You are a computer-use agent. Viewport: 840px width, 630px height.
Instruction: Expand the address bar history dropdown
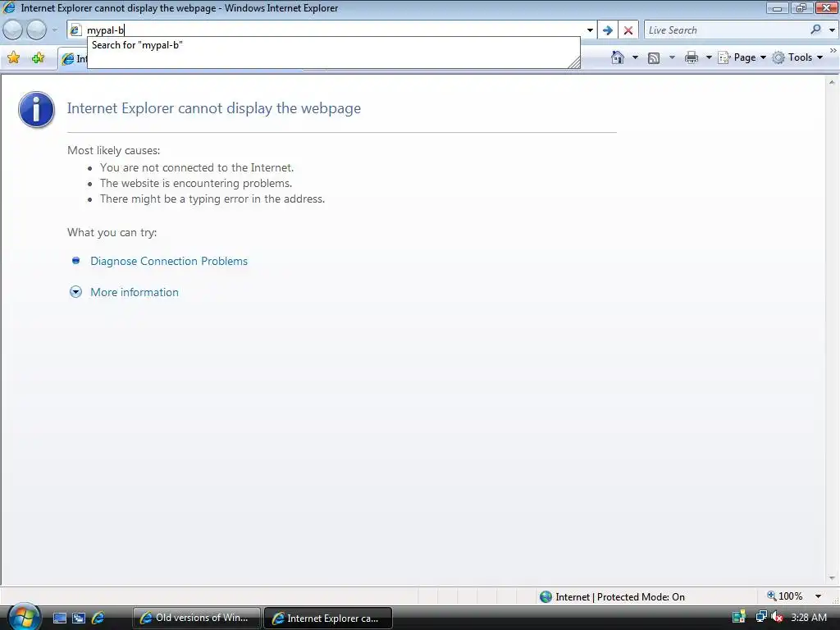(590, 30)
